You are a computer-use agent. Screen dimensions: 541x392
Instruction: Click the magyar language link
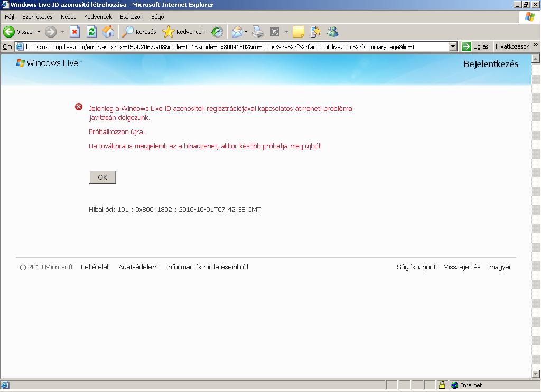pyautogui.click(x=500, y=267)
